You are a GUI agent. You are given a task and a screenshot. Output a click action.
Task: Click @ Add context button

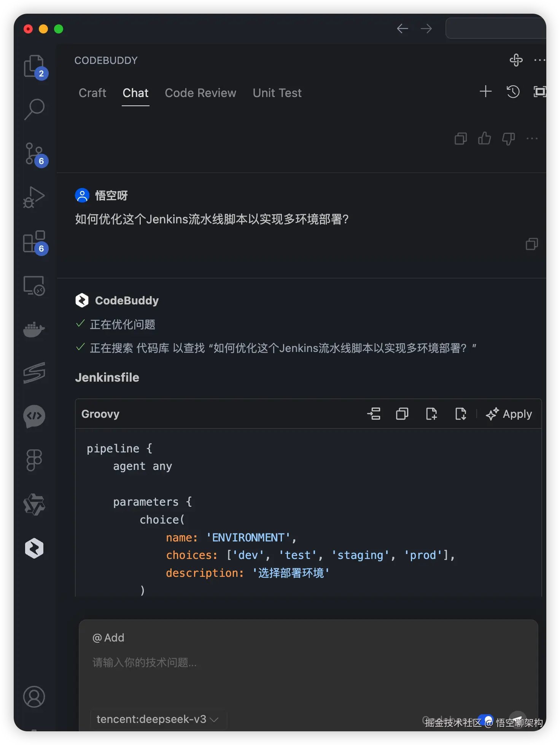[x=108, y=638]
